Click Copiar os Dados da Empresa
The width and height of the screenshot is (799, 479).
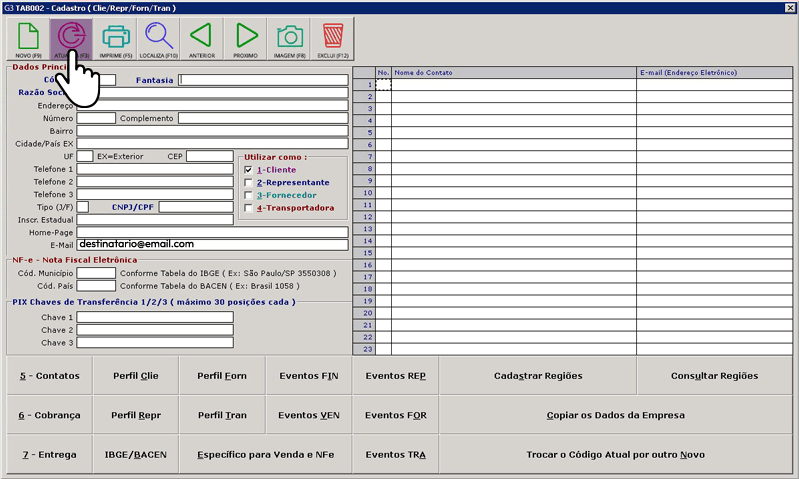[x=615, y=415]
